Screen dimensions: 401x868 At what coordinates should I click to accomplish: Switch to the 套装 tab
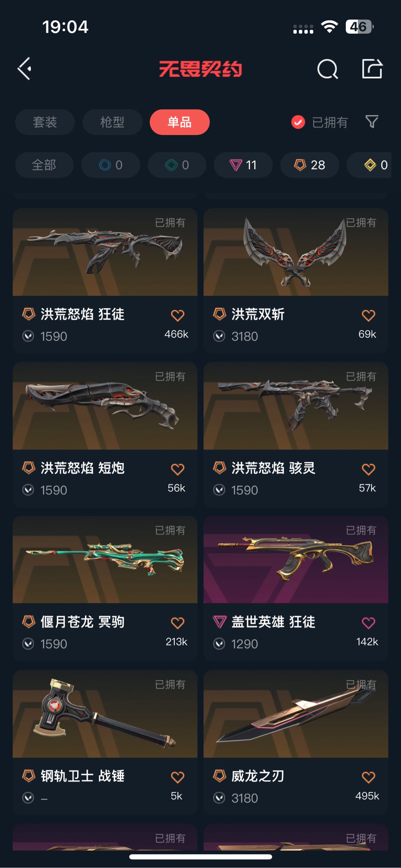45,122
